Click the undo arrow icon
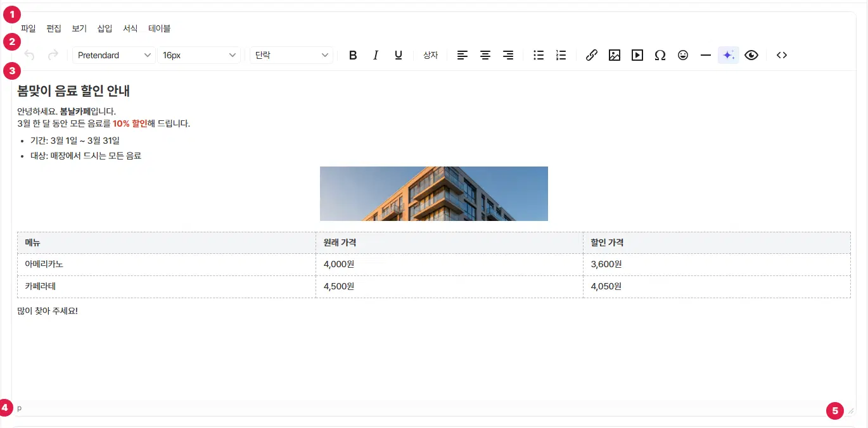Screen dimensions: 868x428 tap(30, 55)
